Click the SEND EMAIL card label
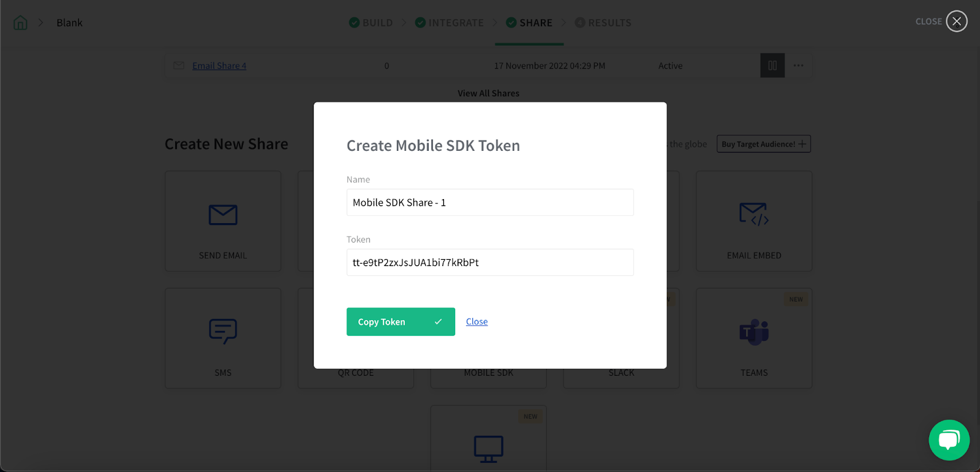The width and height of the screenshot is (980, 472). [223, 256]
